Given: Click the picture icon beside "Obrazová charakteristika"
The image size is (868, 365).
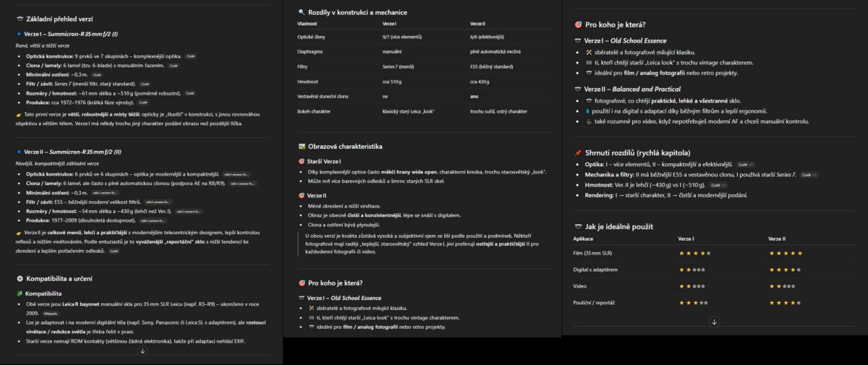Looking at the screenshot, I should (x=302, y=146).
